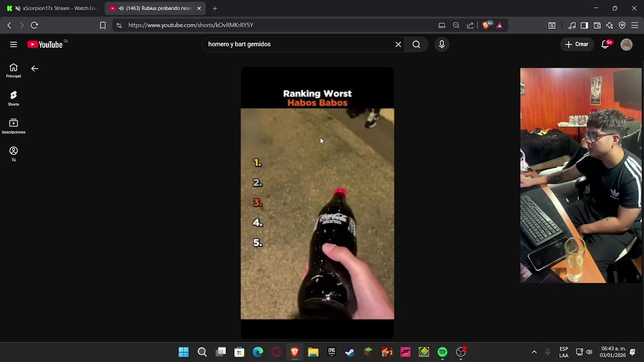Open Brave Wallet icon
Viewport: 644px width, 362px height.
597,25
